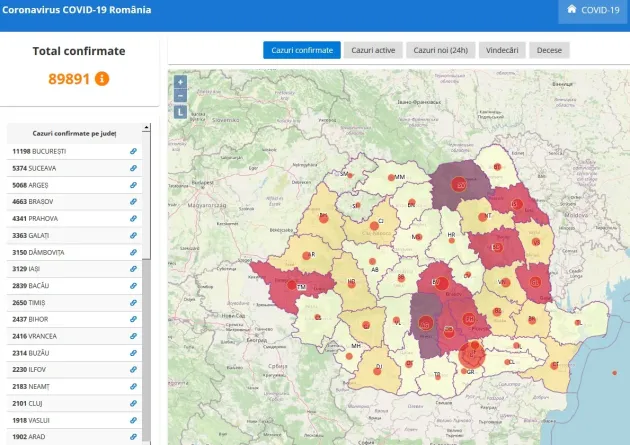The width and height of the screenshot is (630, 445).
Task: Click the county list scroll-up arrow
Action: 146,128
